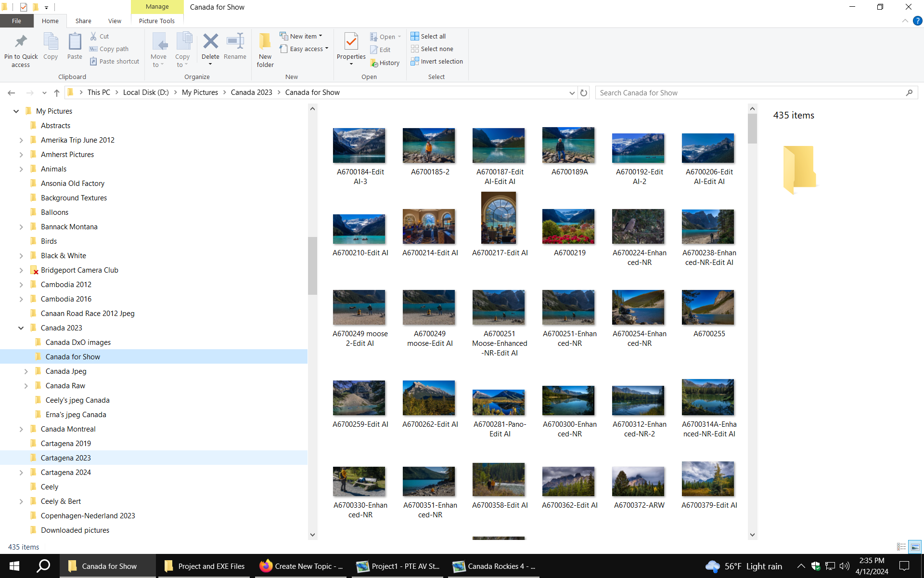Click Copy path button
Image resolution: width=924 pixels, height=578 pixels.
pyautogui.click(x=109, y=49)
